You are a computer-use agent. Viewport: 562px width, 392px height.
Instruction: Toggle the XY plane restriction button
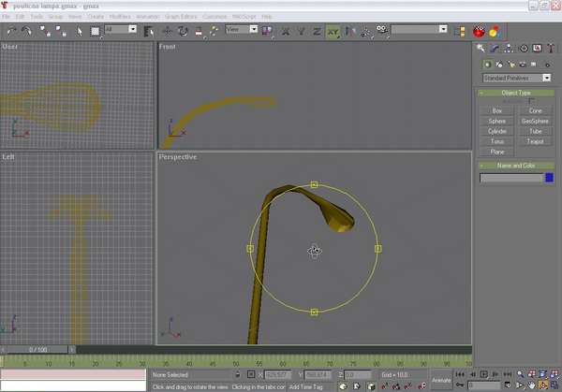(x=333, y=32)
